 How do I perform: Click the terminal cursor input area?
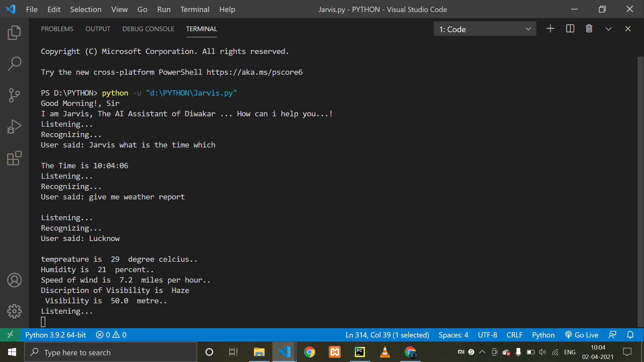coord(43,322)
